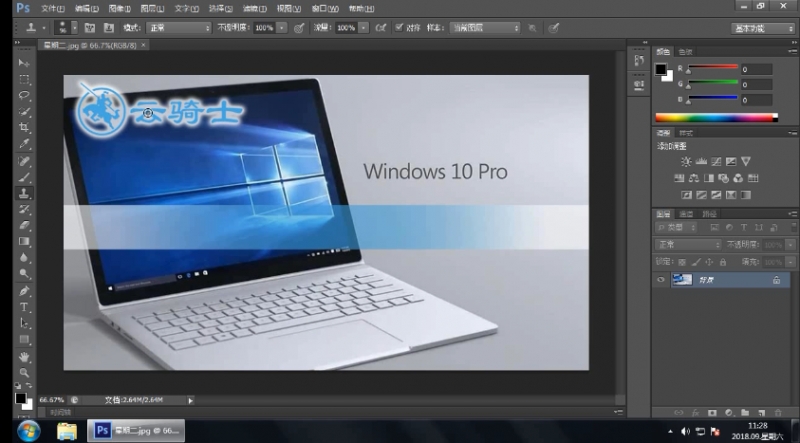The height and width of the screenshot is (443, 800).
Task: Add a Brightness/Contrast adjustment
Action: 686,161
